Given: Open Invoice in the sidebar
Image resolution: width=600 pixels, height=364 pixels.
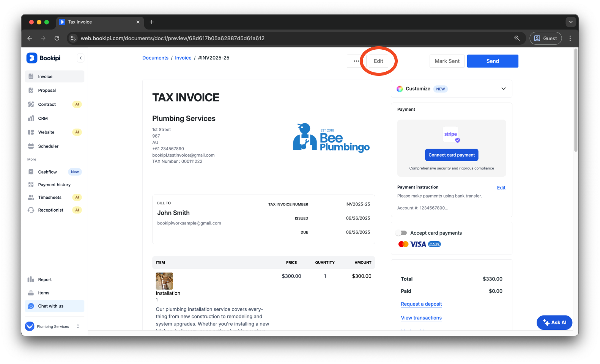Looking at the screenshot, I should (x=55, y=77).
